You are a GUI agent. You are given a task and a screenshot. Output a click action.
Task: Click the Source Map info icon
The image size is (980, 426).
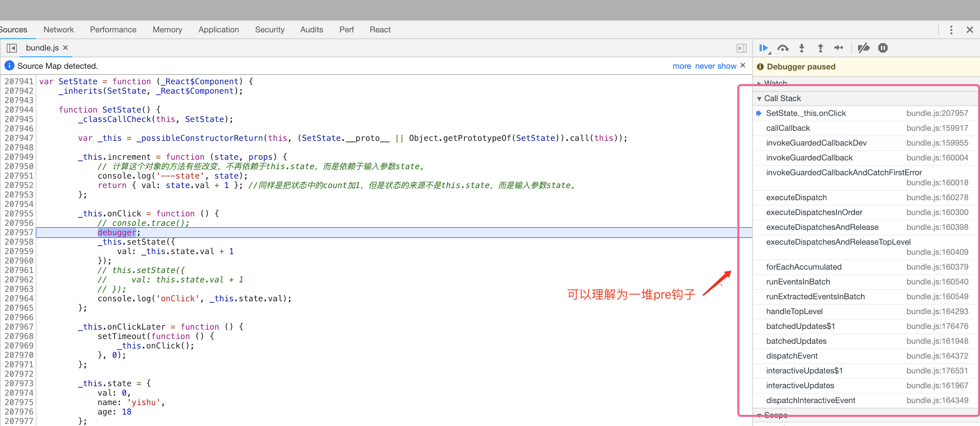[9, 66]
